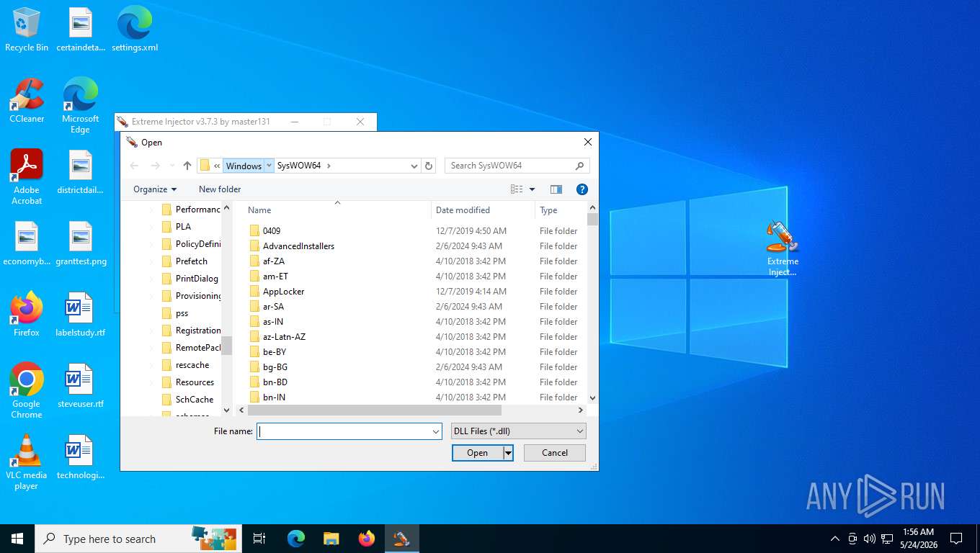
Task: Sort by Date modified column header
Action: 484,210
